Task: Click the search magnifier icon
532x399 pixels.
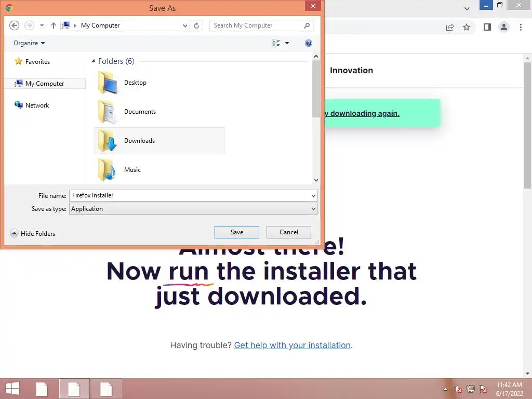Action: tap(307, 25)
